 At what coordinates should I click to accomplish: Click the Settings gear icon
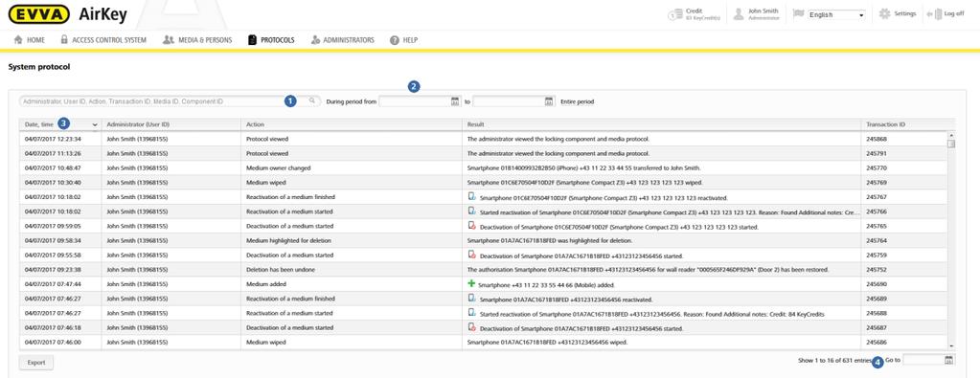pyautogui.click(x=884, y=13)
